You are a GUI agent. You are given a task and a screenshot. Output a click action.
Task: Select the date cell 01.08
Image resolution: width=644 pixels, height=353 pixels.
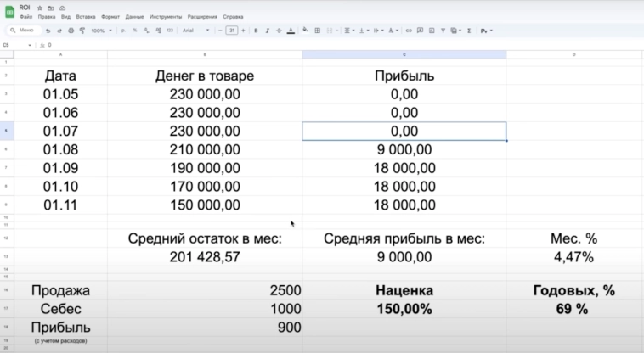click(61, 149)
